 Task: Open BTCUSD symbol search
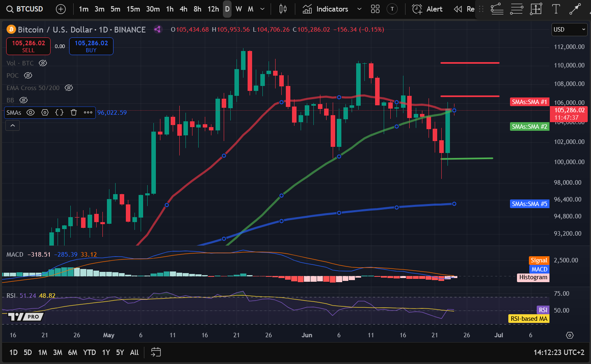(x=25, y=9)
